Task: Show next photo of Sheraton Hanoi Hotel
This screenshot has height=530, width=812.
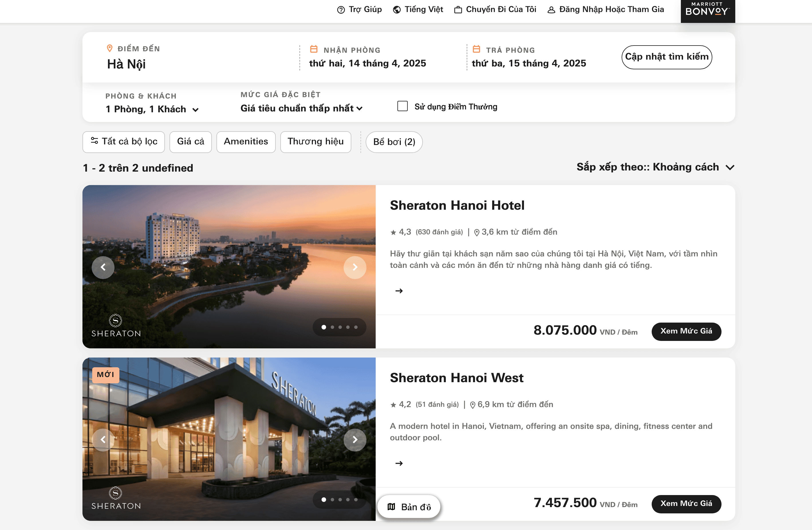Action: click(354, 267)
